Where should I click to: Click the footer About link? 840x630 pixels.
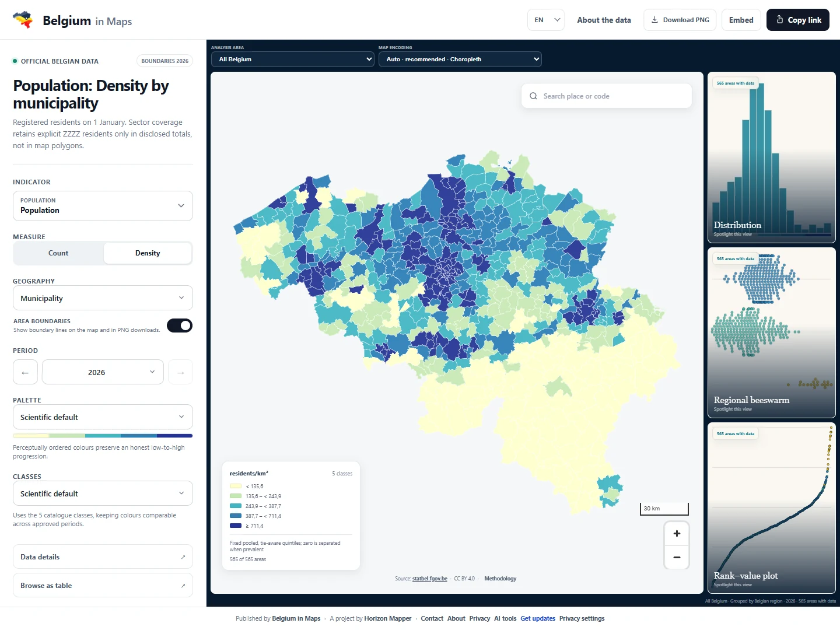[456, 618]
